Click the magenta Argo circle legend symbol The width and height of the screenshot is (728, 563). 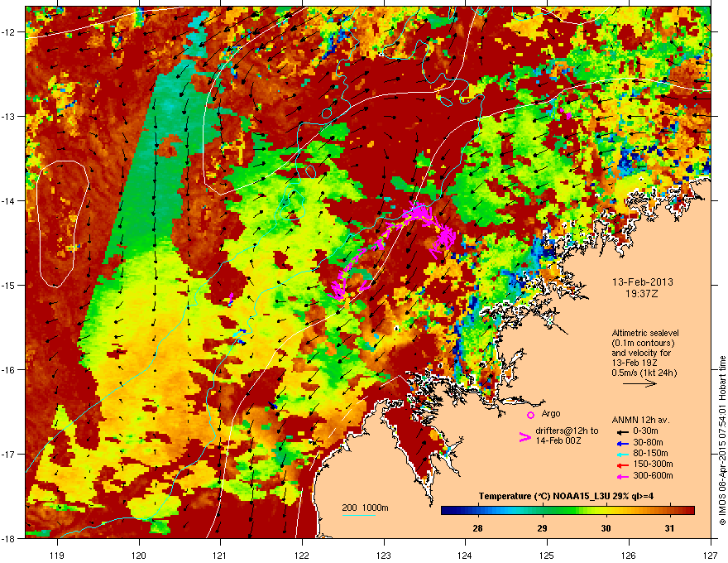(530, 415)
